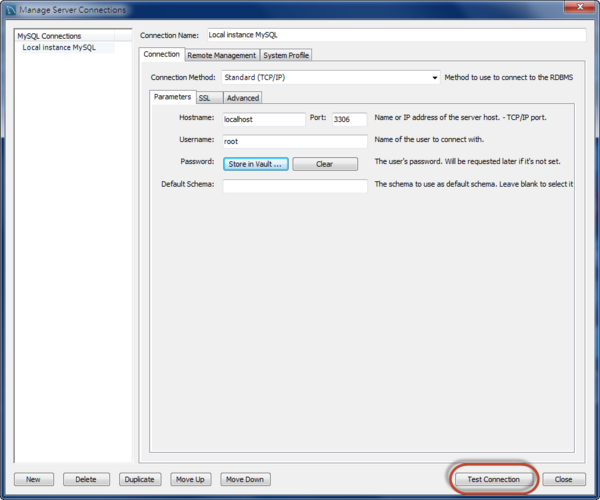Click the Connection Name text field
The width and height of the screenshot is (600, 500).
[394, 35]
